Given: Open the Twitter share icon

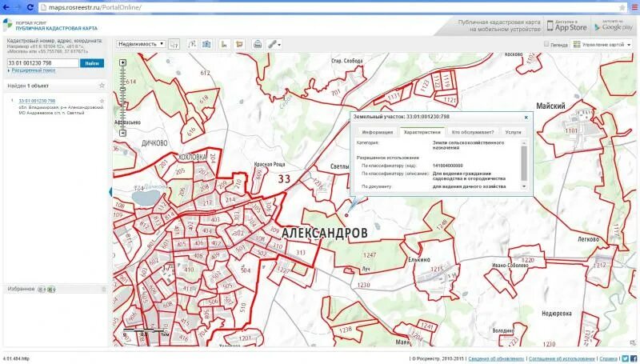Looking at the screenshot, I should click(x=626, y=358).
